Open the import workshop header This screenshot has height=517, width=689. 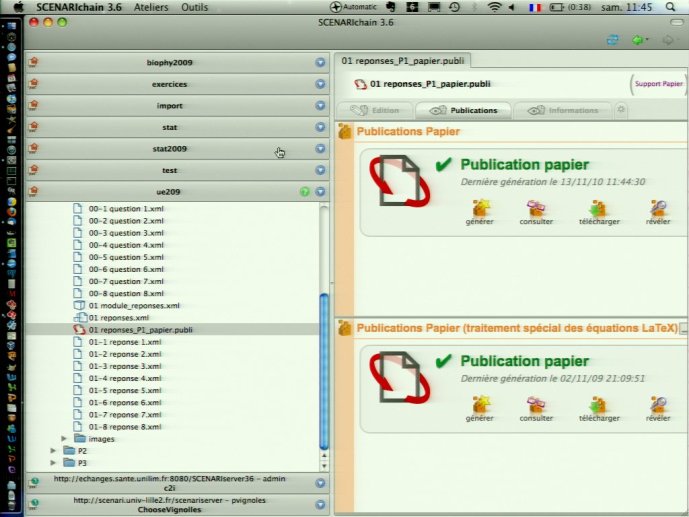tap(177, 105)
